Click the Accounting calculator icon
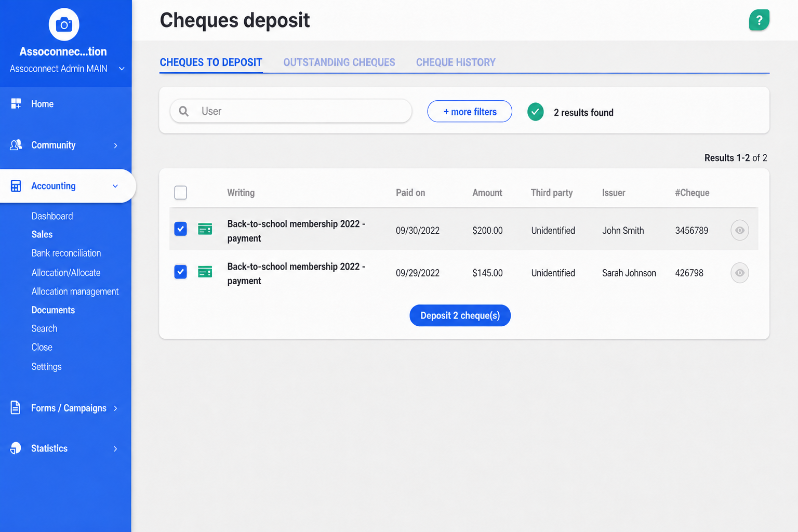The image size is (798, 532). click(16, 186)
